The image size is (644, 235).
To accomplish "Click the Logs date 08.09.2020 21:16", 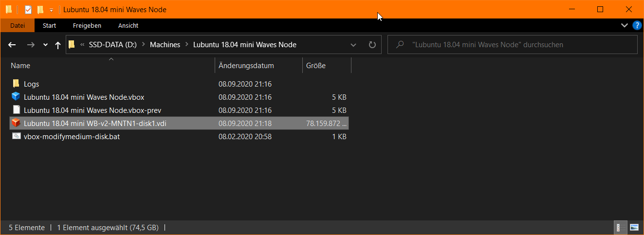I will (x=245, y=84).
